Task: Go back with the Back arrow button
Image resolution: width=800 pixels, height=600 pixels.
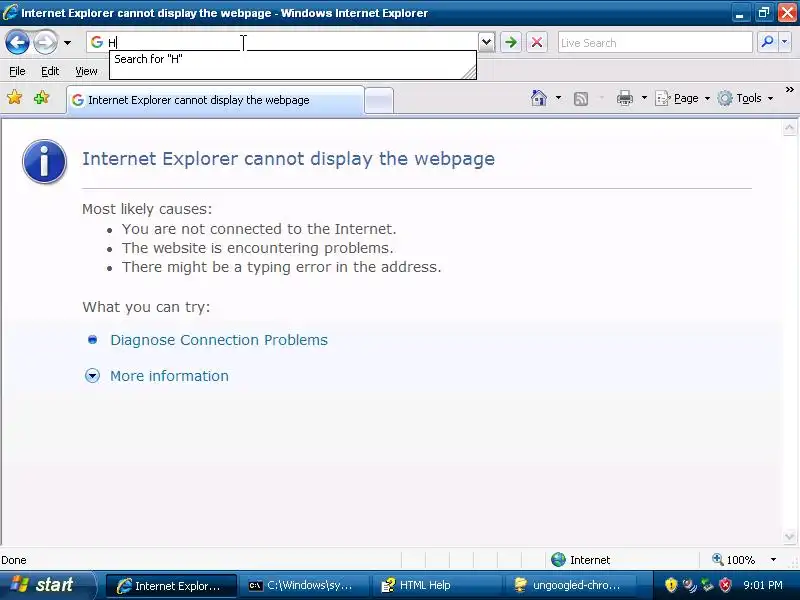Action: [x=17, y=42]
